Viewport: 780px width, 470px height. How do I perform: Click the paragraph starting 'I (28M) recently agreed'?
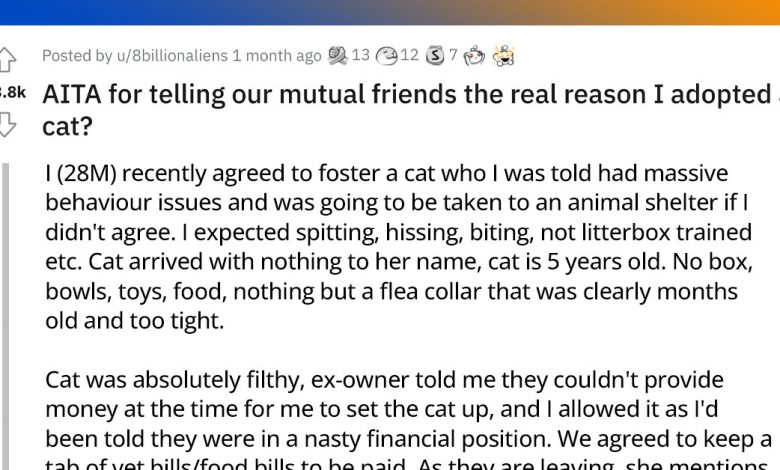click(400, 247)
